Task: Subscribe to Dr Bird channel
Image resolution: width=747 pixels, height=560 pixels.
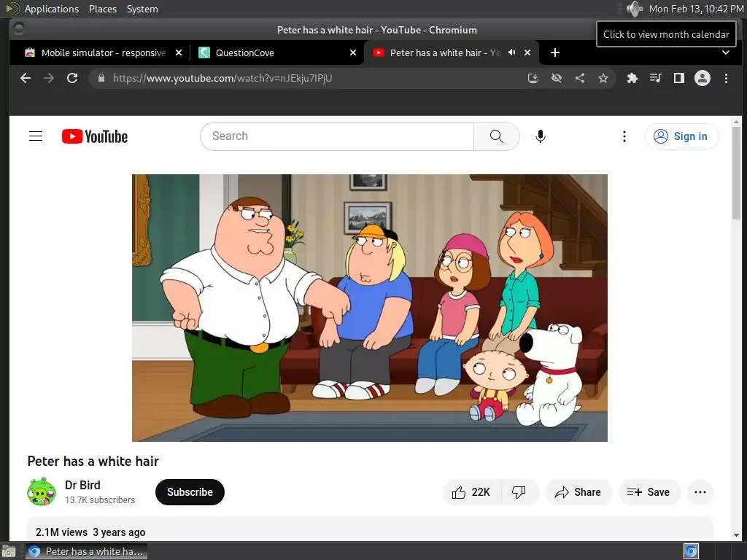Action: coord(190,492)
